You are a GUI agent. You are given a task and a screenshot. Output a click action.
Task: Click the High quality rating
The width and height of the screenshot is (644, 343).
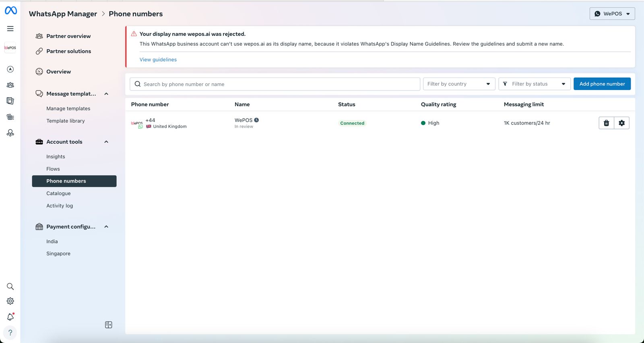click(430, 123)
